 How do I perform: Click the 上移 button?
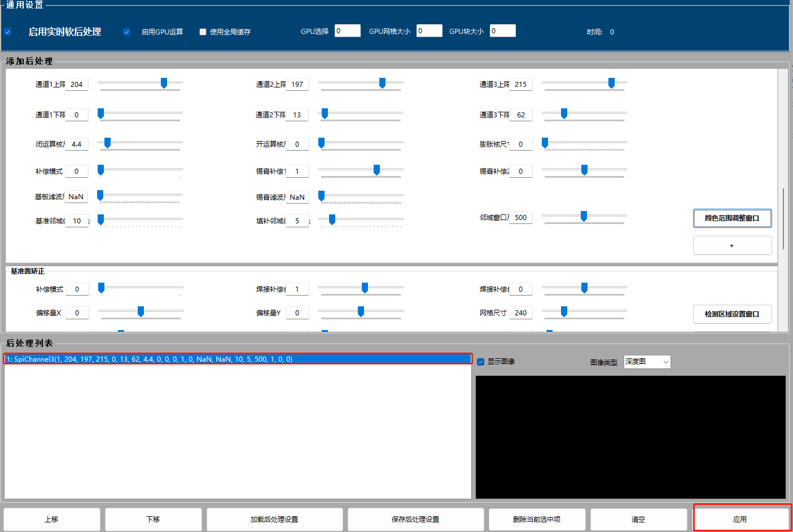pyautogui.click(x=52, y=520)
